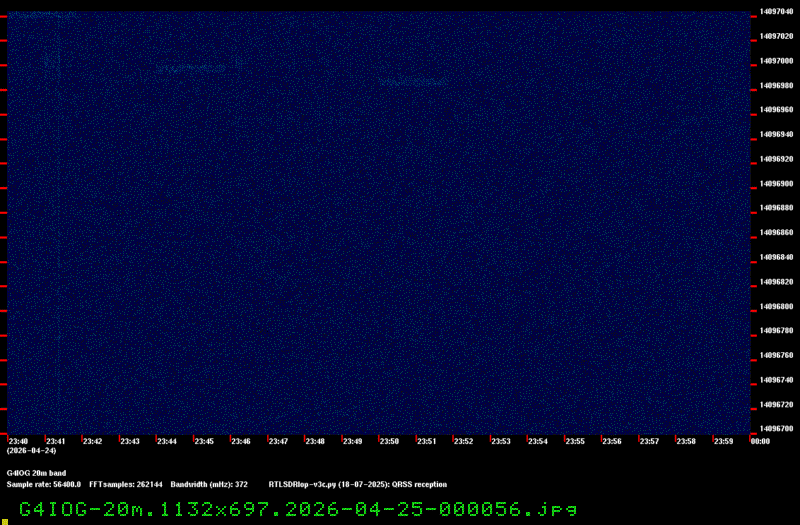Viewport: 800px width, 525px height.
Task: Click the faint signal trace near 23:51
Action: coord(413,81)
